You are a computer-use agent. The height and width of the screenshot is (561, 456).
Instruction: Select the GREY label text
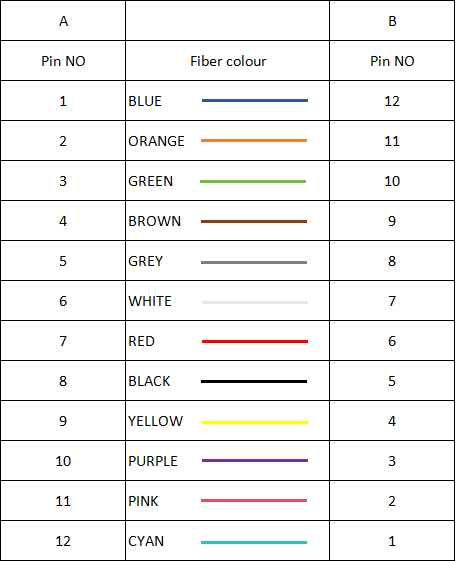coord(146,261)
